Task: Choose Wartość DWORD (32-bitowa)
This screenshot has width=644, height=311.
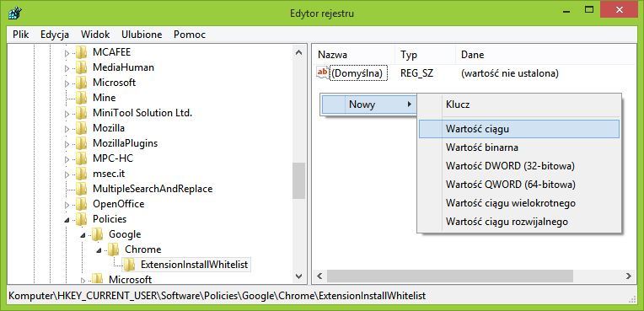Action: click(518, 166)
